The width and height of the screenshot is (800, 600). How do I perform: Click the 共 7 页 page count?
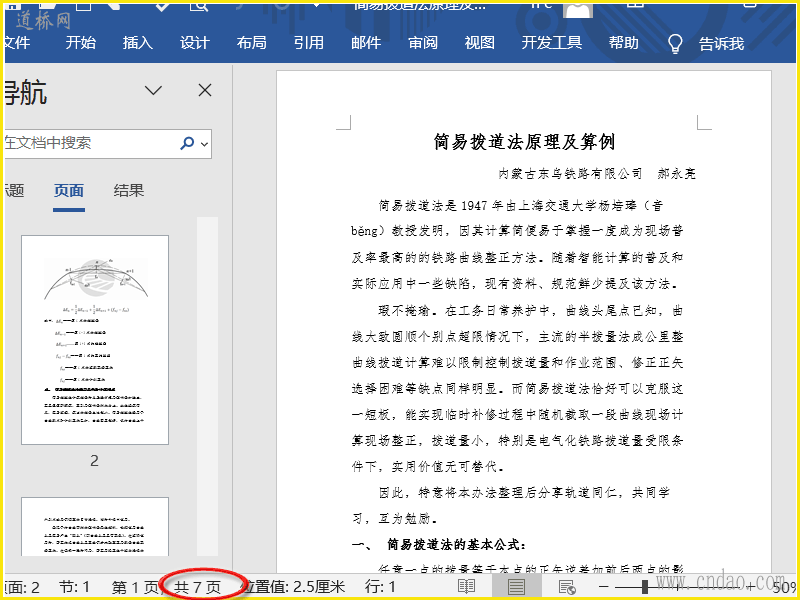pos(197,587)
